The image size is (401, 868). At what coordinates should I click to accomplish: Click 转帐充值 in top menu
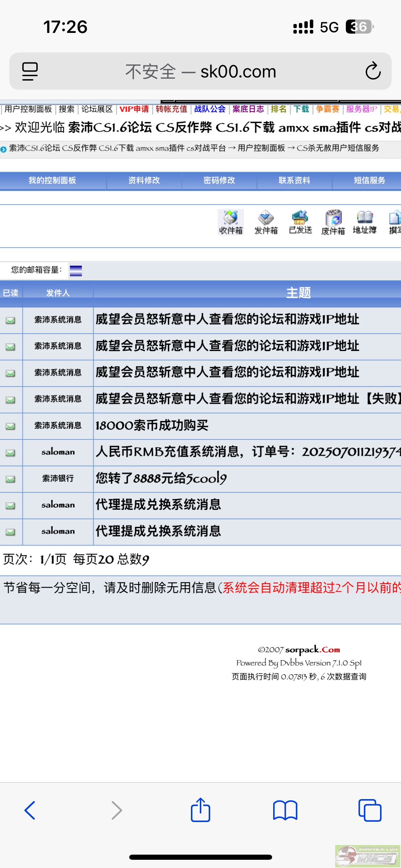171,109
